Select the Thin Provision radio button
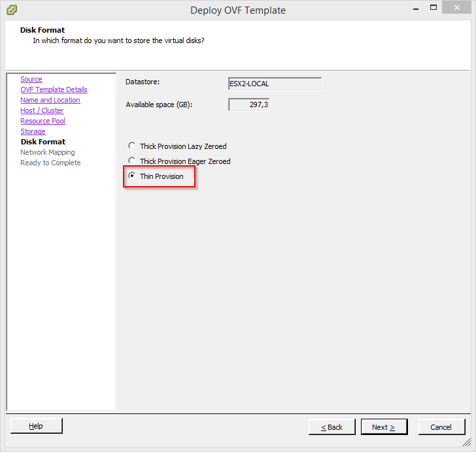This screenshot has height=452, width=476. [x=133, y=176]
